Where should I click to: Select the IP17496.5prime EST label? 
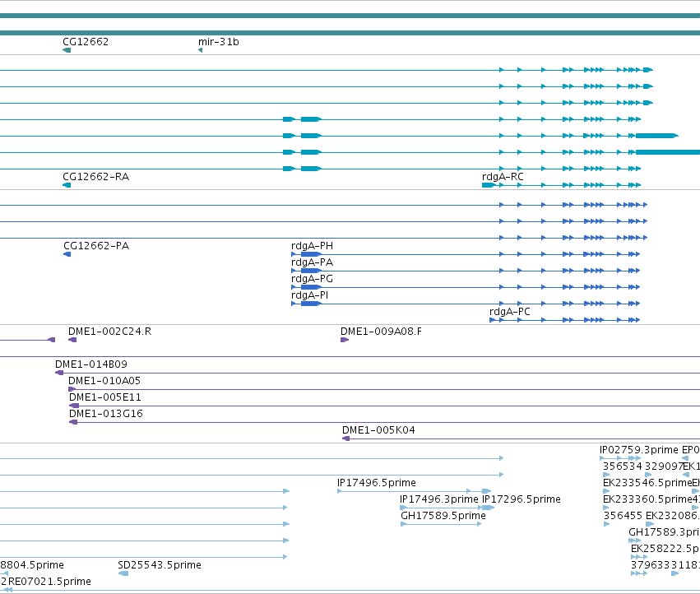(x=377, y=483)
